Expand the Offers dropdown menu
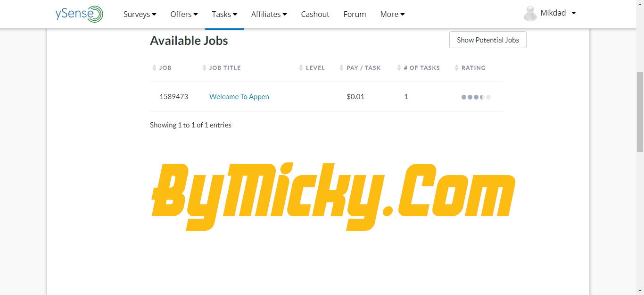The height and width of the screenshot is (295, 644). [184, 14]
